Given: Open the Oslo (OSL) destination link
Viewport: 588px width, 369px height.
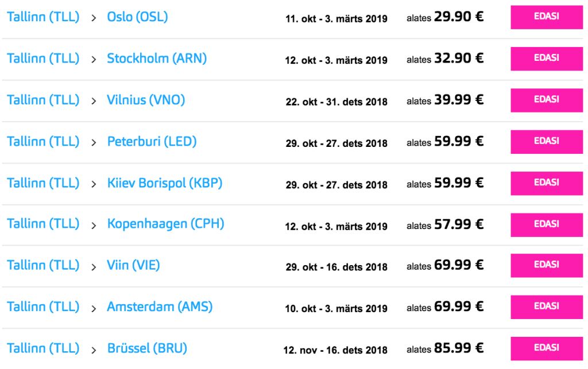Looking at the screenshot, I should pos(137,17).
